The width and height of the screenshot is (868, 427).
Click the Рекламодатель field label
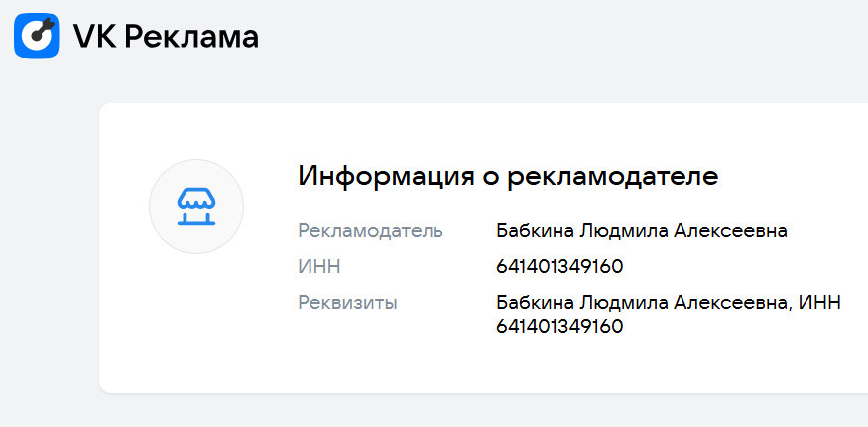pyautogui.click(x=370, y=231)
